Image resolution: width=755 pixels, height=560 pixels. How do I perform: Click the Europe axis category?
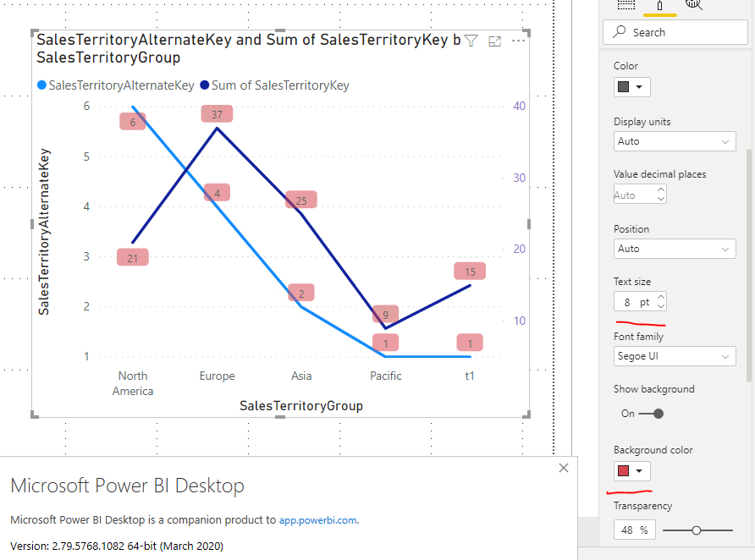[218, 376]
